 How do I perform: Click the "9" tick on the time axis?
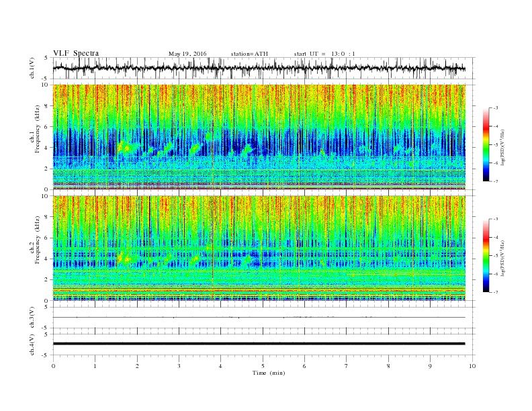[430, 366]
